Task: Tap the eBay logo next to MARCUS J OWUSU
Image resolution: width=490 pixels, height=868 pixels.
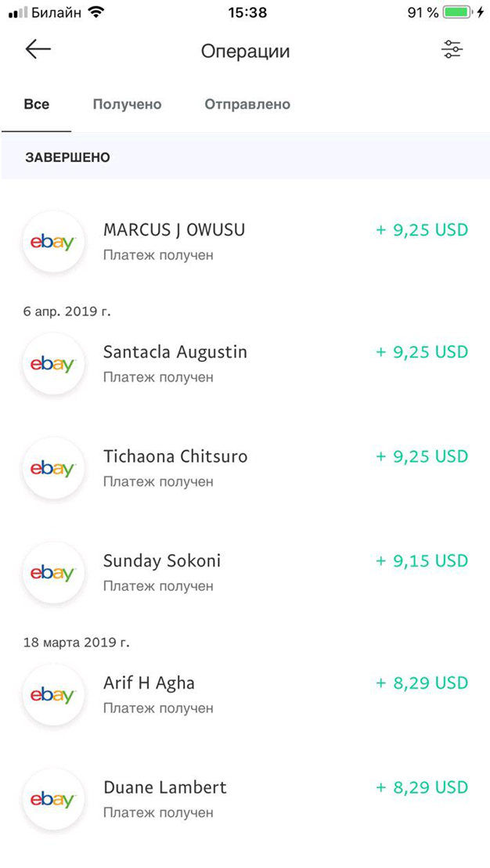Action: [53, 241]
